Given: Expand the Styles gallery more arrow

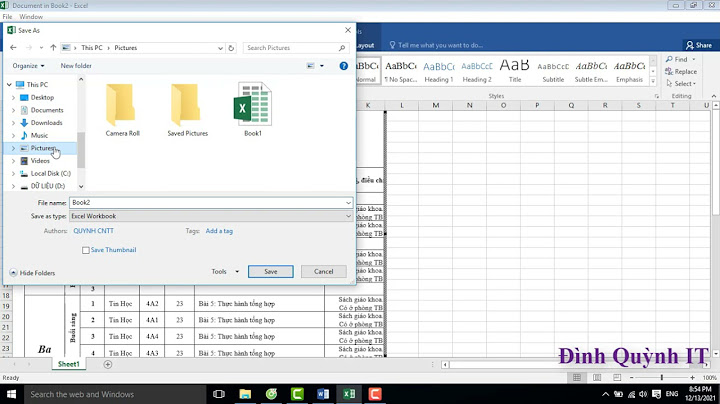Looking at the screenshot, I should point(652,82).
